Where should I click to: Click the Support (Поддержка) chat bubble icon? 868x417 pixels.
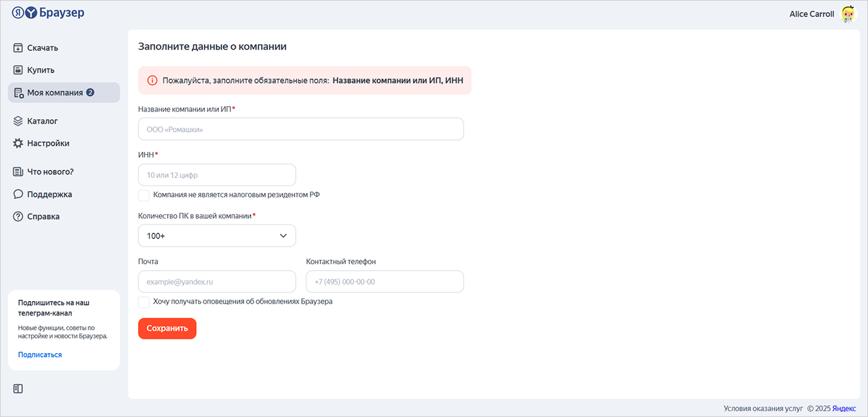pyautogui.click(x=18, y=194)
